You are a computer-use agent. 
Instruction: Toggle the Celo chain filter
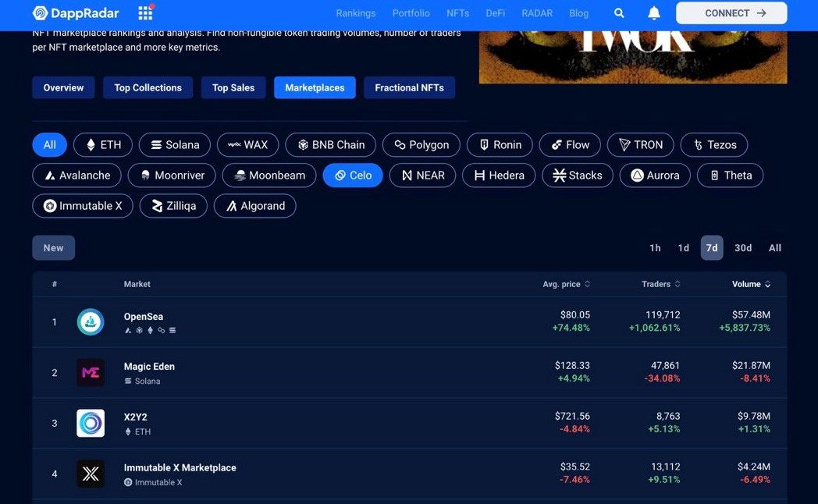[x=353, y=175]
